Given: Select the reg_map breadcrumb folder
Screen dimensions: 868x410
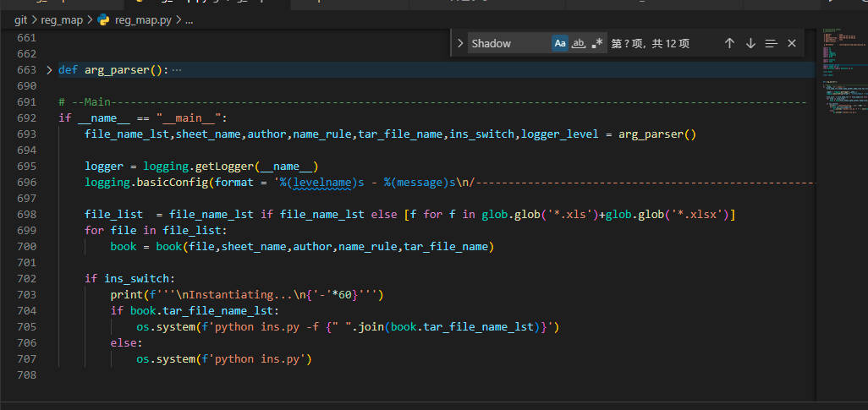Looking at the screenshot, I should click(x=63, y=20).
